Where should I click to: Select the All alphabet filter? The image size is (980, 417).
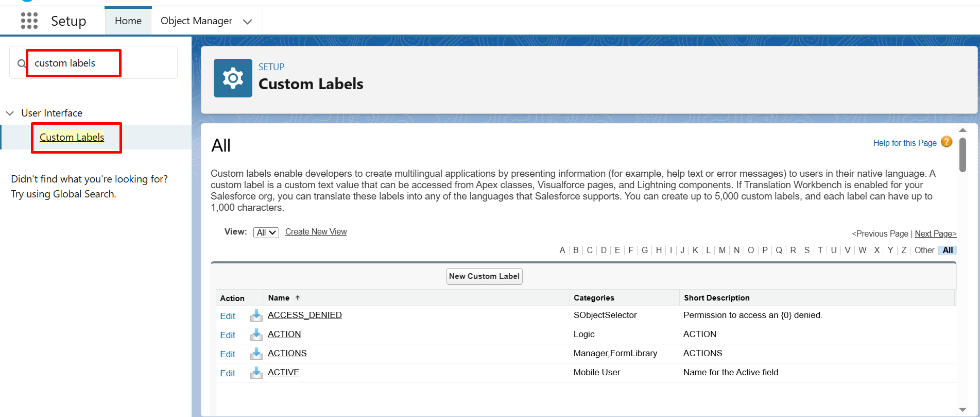tap(948, 250)
